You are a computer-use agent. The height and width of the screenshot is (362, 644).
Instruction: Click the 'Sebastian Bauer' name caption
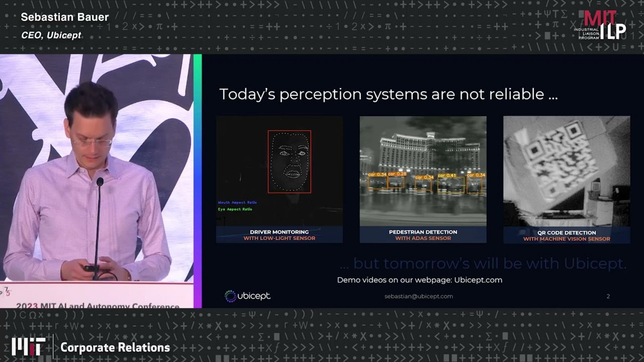pyautogui.click(x=65, y=17)
